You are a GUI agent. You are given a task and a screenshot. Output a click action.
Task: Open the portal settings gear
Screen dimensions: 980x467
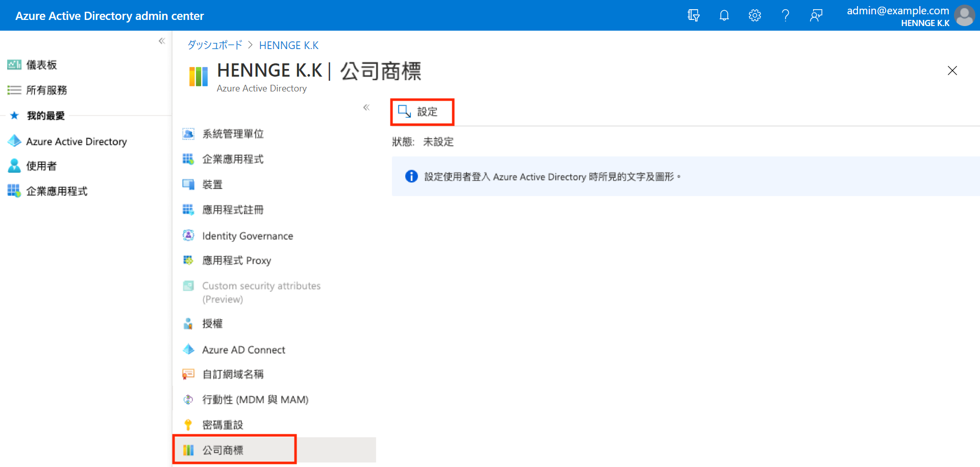click(x=754, y=15)
